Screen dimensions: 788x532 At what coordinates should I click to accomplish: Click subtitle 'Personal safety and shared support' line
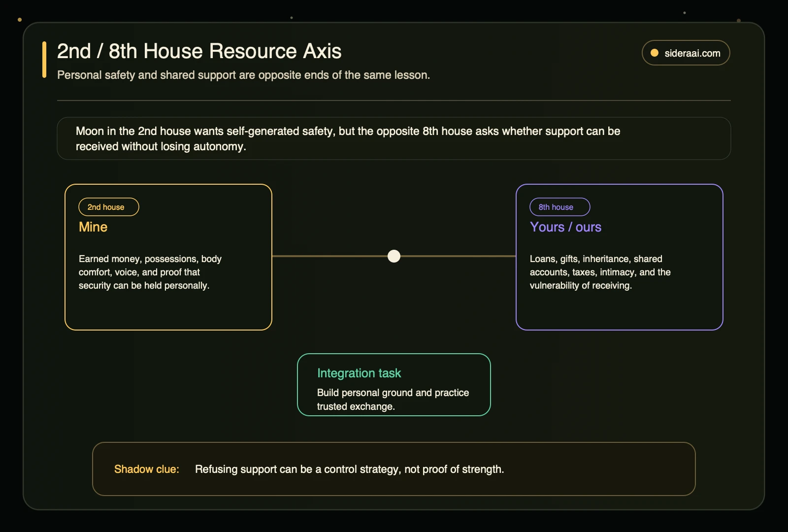[243, 75]
